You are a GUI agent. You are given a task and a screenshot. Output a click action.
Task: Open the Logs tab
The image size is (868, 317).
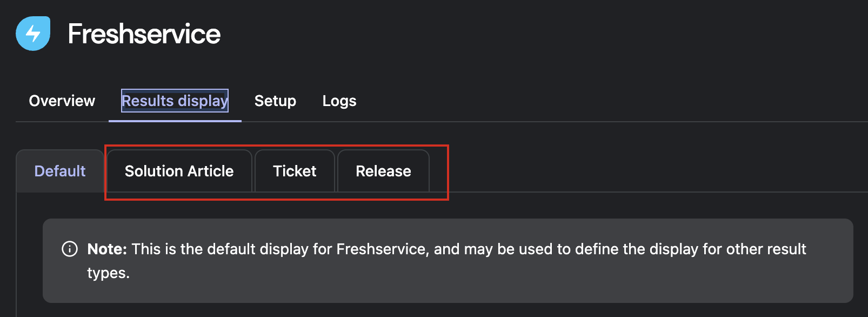pos(339,101)
